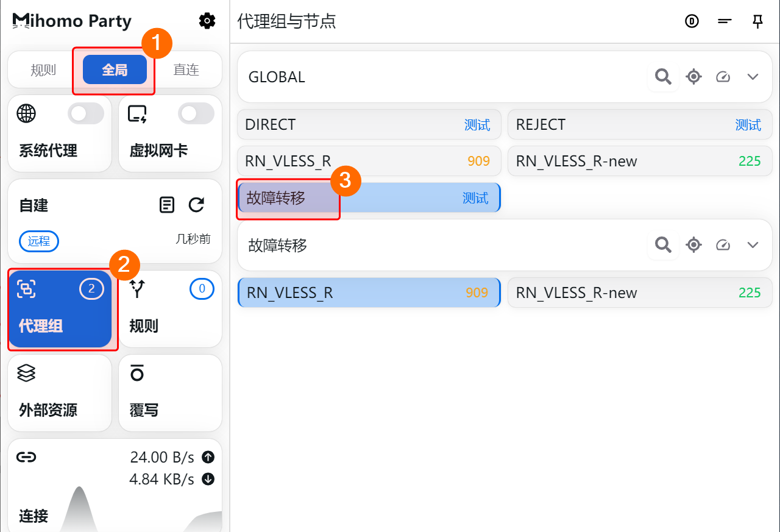Run speed test for 故障转移 group
This screenshot has width=780, height=532.
(723, 245)
